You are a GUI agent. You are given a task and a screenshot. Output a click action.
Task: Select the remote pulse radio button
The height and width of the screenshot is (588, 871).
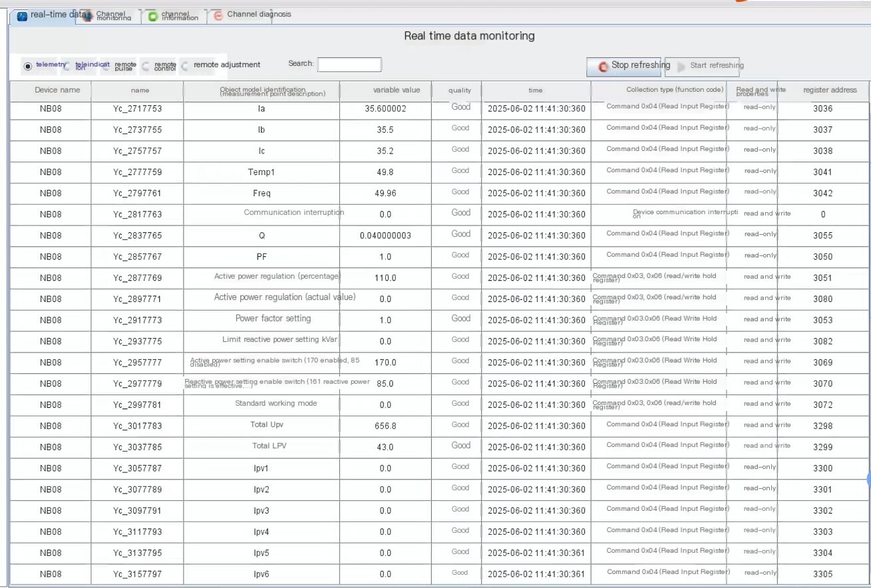106,66
